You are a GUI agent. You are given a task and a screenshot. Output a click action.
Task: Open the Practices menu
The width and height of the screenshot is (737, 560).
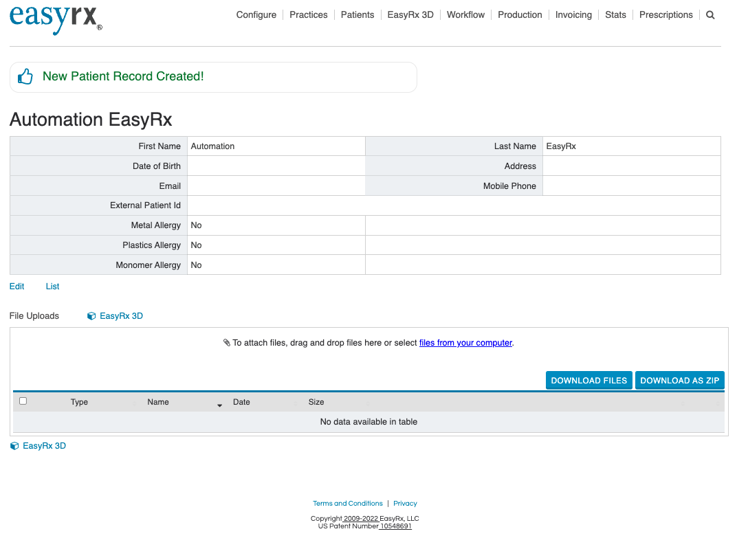click(x=308, y=15)
